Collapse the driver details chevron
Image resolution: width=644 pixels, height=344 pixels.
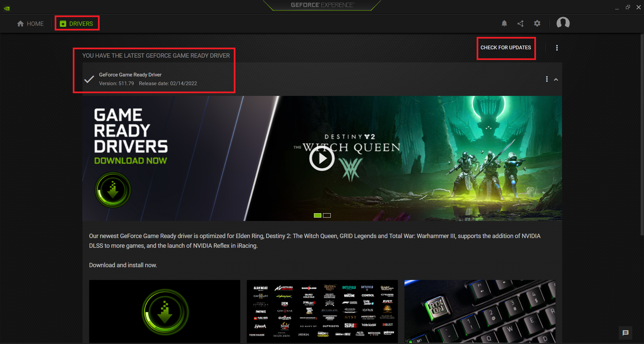point(556,79)
